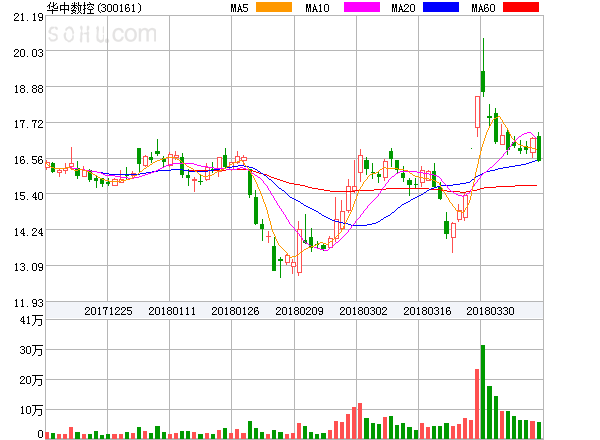Click the 20180111 date label

pos(172,311)
